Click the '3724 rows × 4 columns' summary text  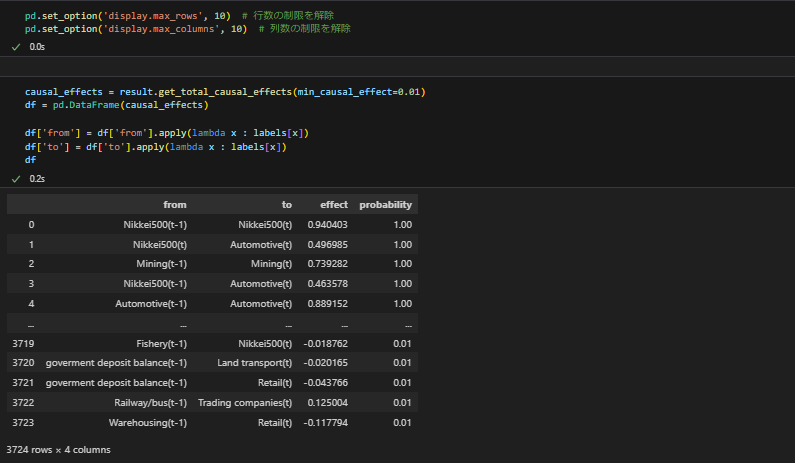tap(59, 450)
